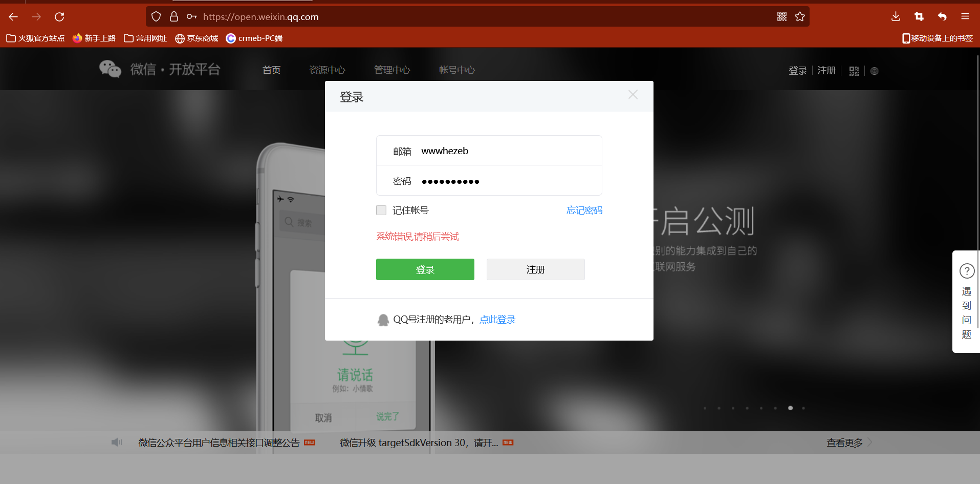Focus the 邮箱 input field
Image resolution: width=980 pixels, height=484 pixels.
pyautogui.click(x=489, y=151)
